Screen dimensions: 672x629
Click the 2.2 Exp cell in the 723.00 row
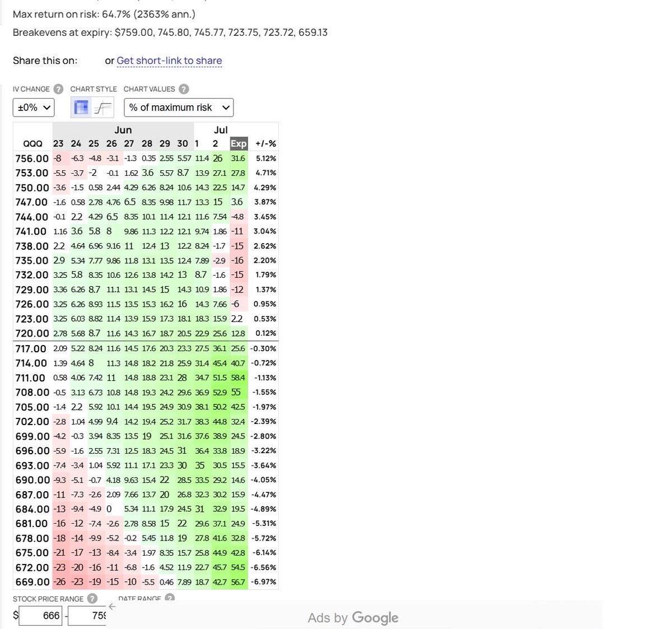(237, 319)
